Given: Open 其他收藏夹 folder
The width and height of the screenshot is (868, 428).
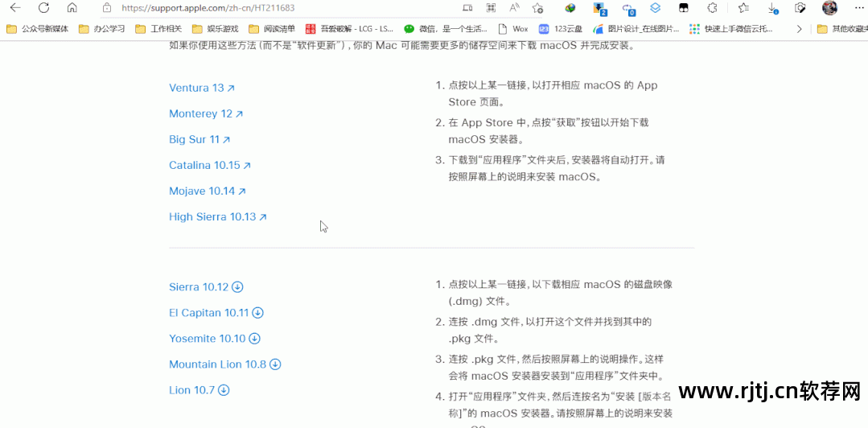Looking at the screenshot, I should (x=842, y=29).
